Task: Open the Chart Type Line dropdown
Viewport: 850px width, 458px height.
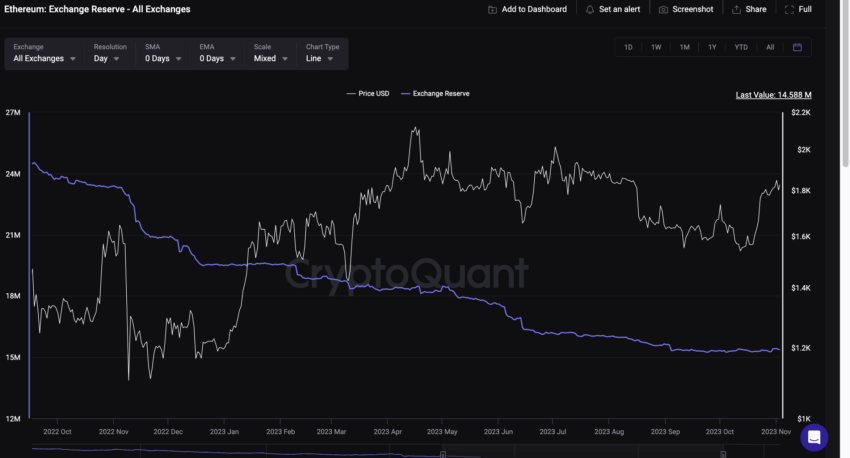Action: [322, 54]
